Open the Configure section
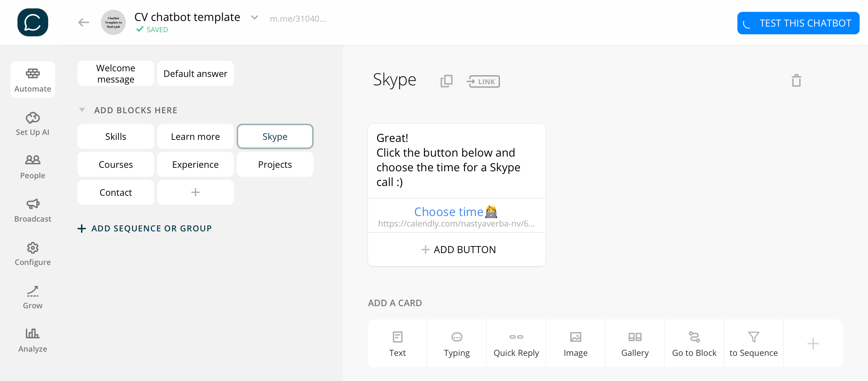The image size is (868, 381). pos(32,253)
